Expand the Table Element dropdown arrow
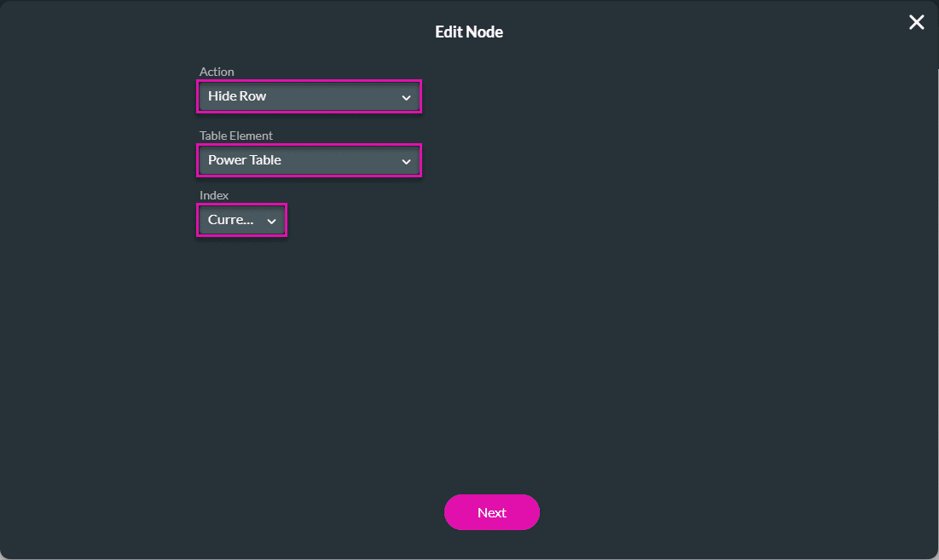Viewport: 939px width, 560px height. click(406, 160)
